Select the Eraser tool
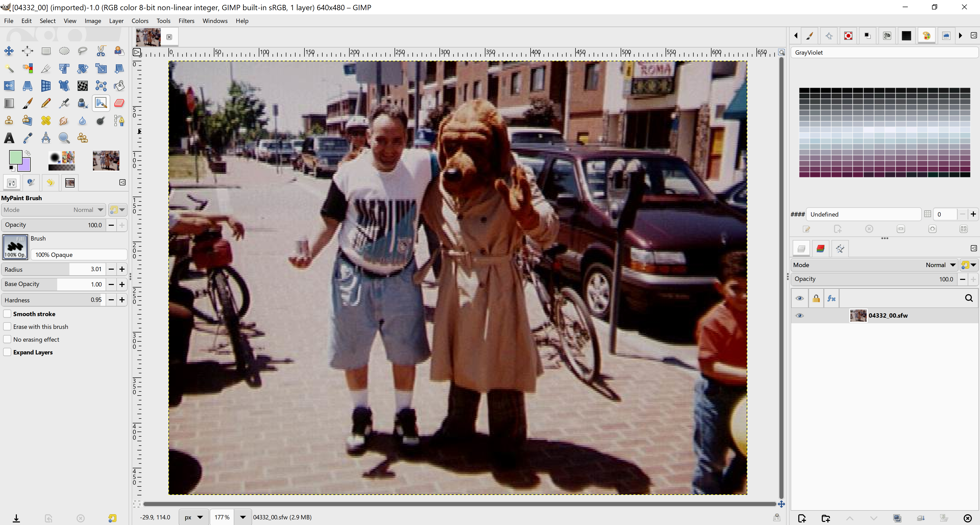 coord(119,103)
